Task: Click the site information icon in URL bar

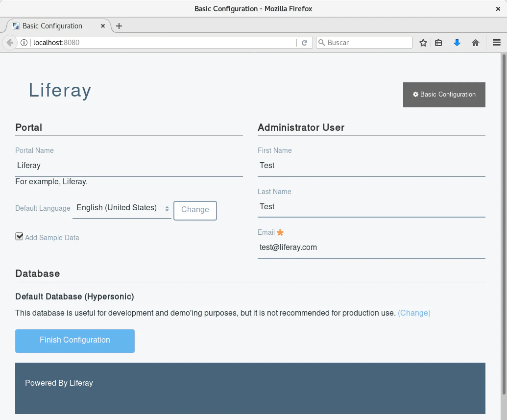Action: [x=24, y=43]
